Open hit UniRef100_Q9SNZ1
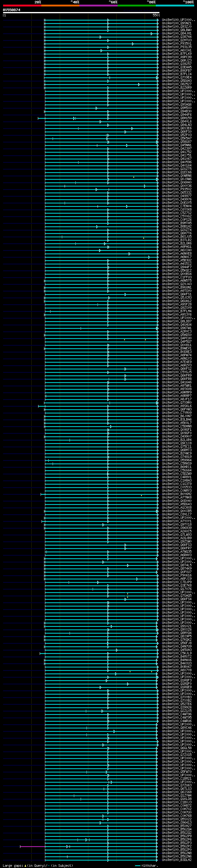Image resolution: width=197 pixels, height=868 pixels. click(176, 23)
